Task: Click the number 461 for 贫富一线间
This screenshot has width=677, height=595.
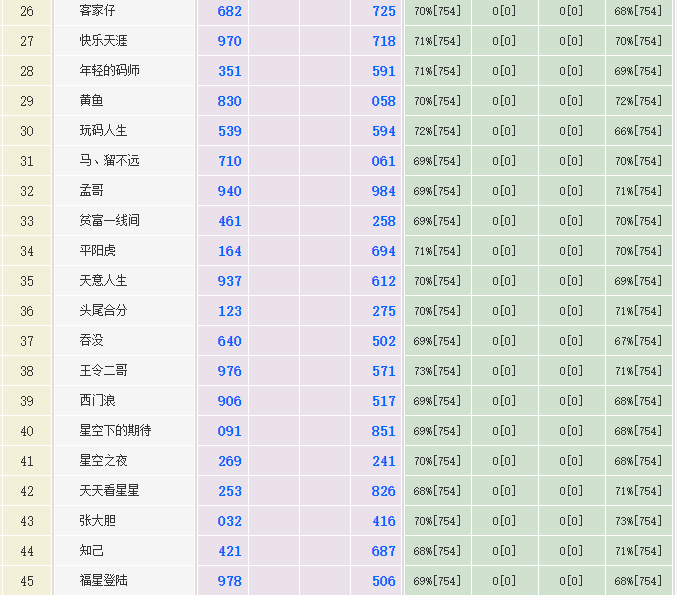Action: tap(230, 221)
